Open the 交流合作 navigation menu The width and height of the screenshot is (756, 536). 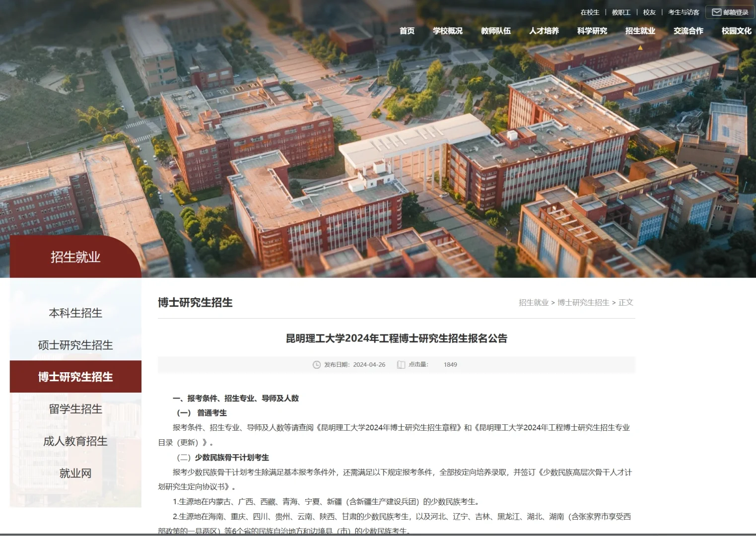coord(688,31)
